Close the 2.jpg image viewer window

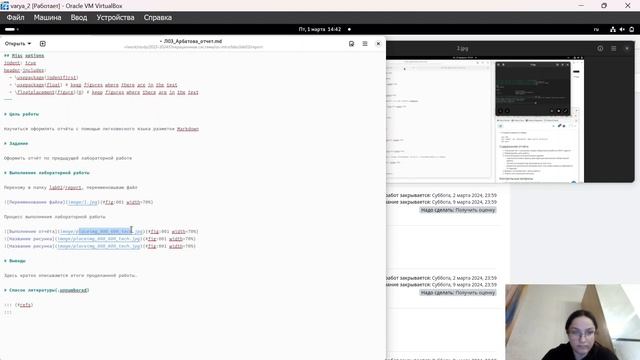tap(627, 48)
